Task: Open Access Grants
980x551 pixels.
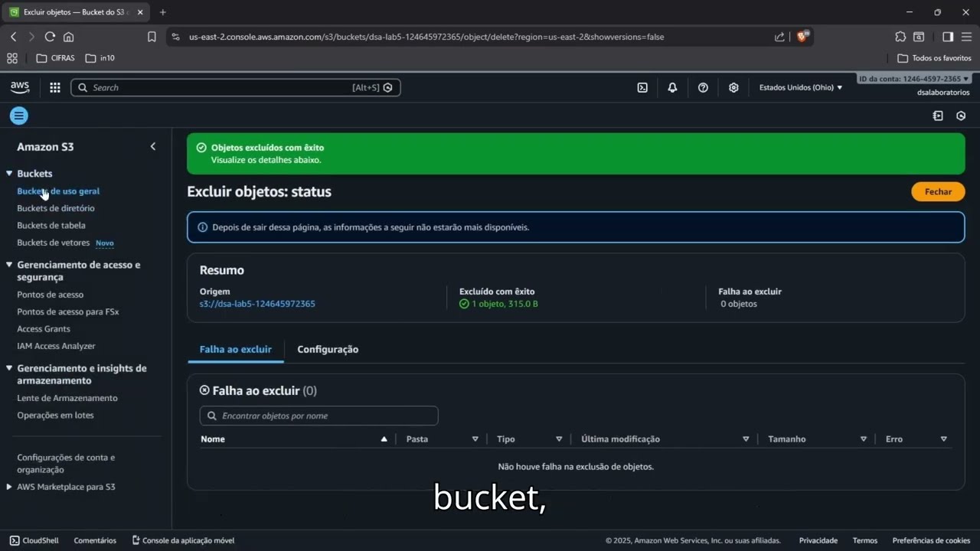Action: (44, 329)
